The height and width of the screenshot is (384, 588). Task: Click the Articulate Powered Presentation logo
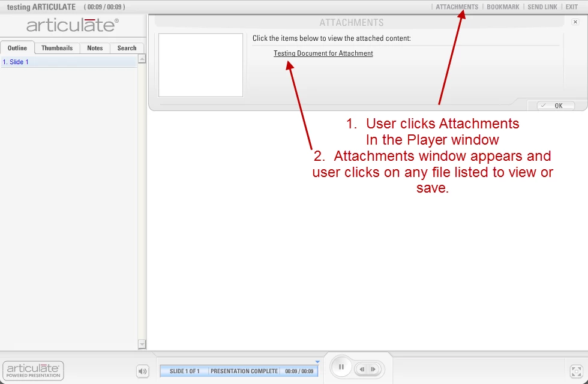tap(34, 371)
